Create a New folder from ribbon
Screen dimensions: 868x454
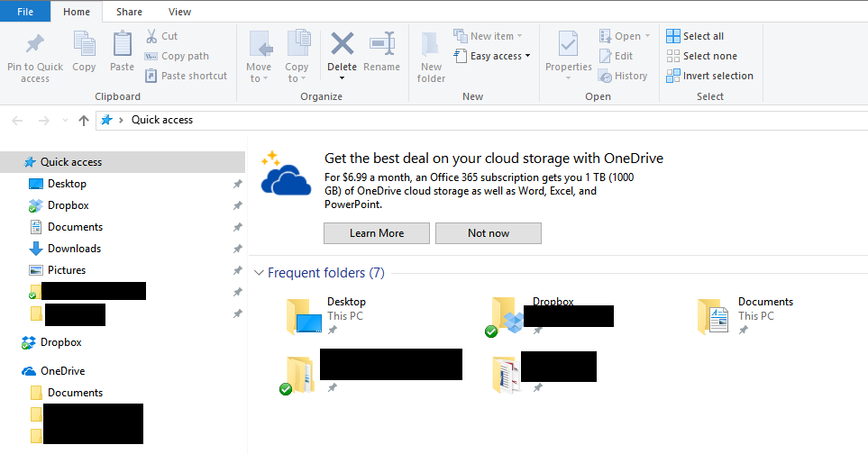tap(431, 58)
